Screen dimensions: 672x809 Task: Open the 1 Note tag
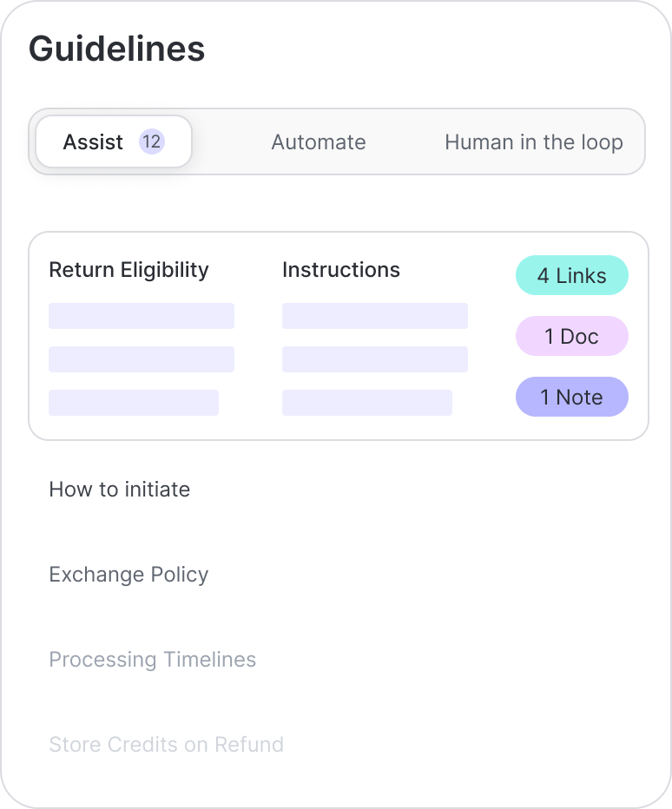[x=571, y=397]
